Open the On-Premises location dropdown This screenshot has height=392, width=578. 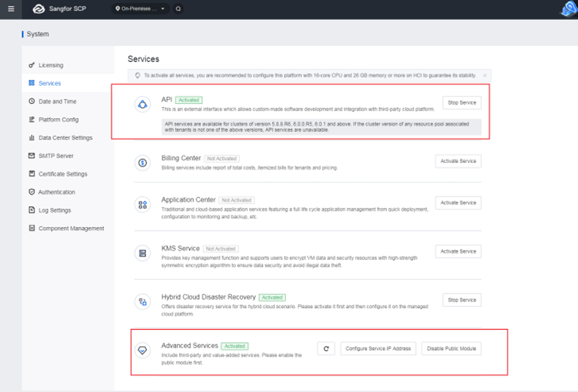tap(140, 9)
